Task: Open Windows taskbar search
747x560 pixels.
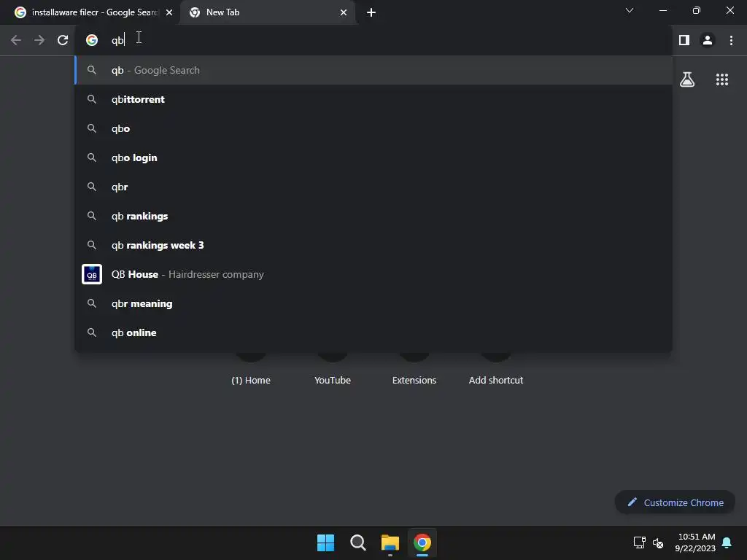Action: tap(357, 542)
